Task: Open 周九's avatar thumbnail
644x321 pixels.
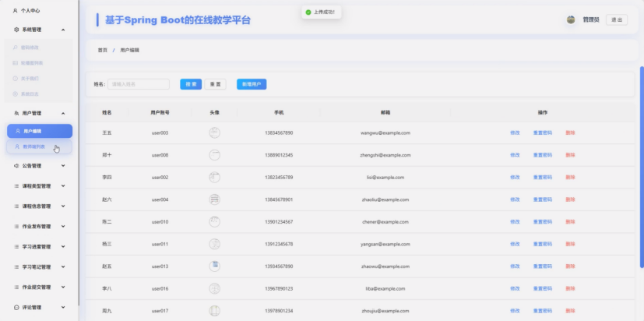Action: [214, 311]
